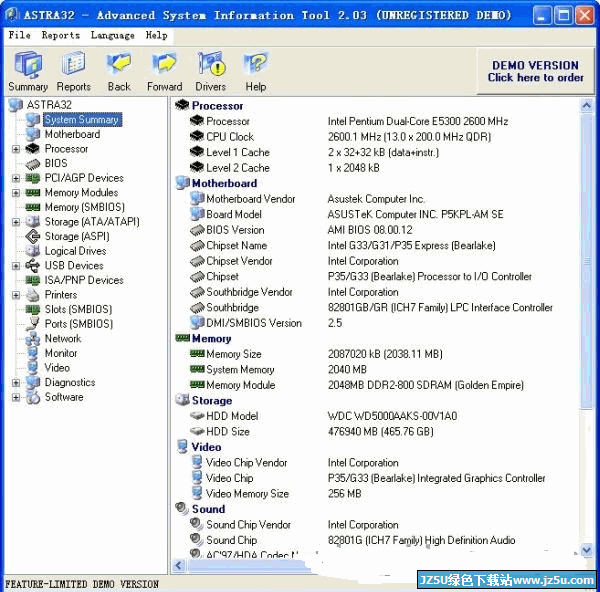Image resolution: width=600 pixels, height=592 pixels.
Task: Click the vertical scrollbar up arrow
Action: (587, 105)
